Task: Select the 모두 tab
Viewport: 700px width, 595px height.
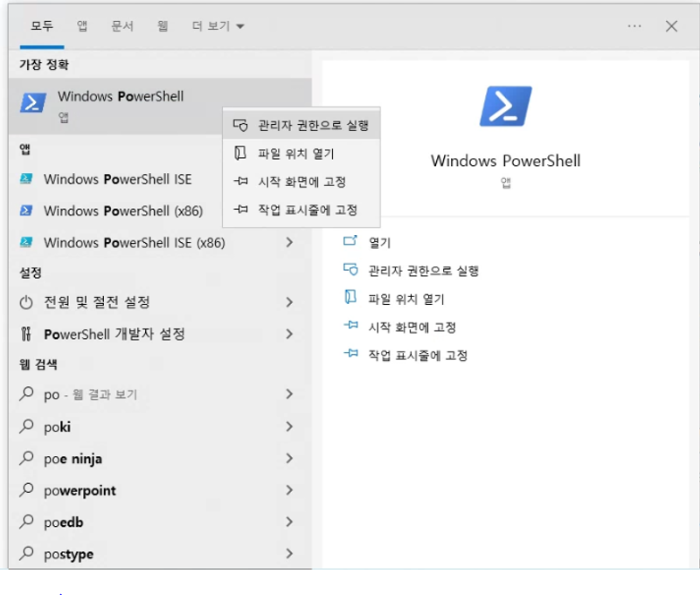Action: click(x=42, y=26)
